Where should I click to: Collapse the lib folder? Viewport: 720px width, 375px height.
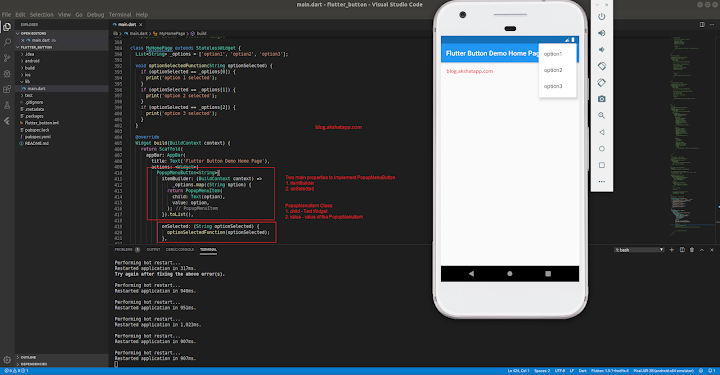coord(27,81)
